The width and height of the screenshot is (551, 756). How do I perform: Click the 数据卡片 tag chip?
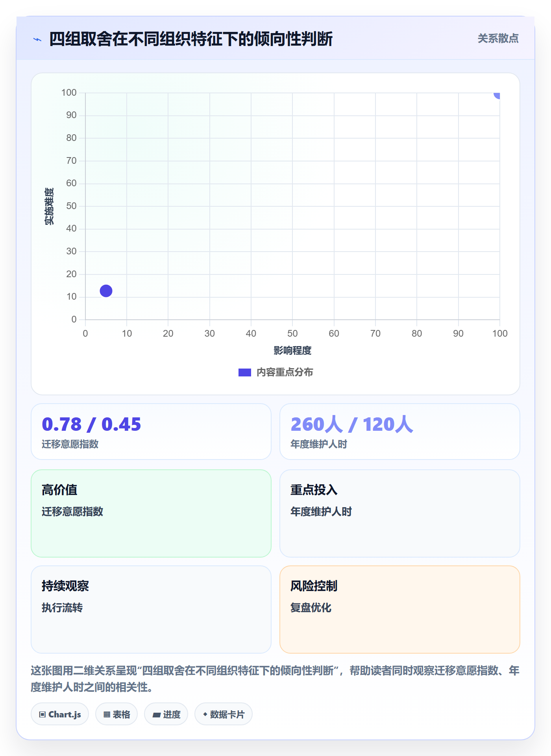coord(224,714)
